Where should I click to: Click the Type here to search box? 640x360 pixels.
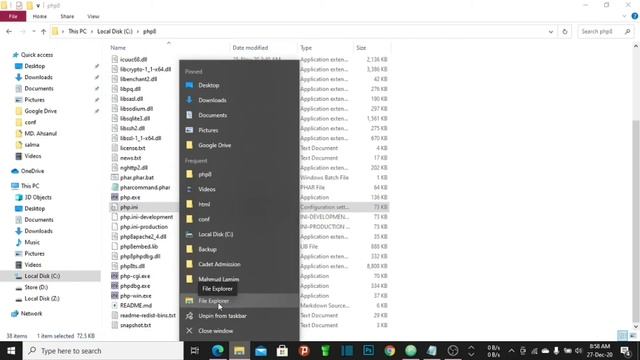pos(103,351)
